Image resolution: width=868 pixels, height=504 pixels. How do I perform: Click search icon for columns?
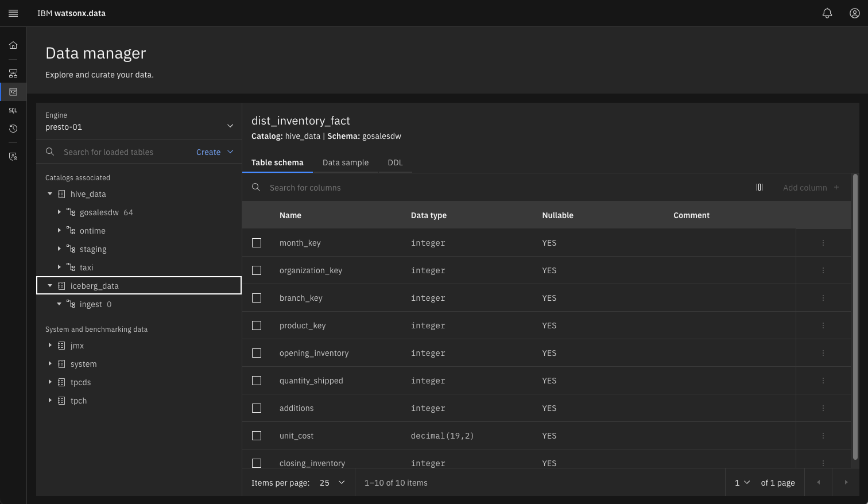coord(256,187)
